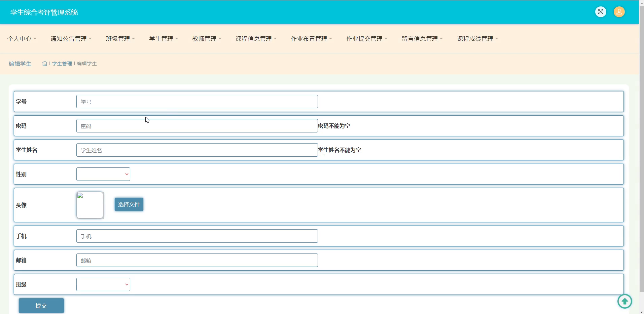
Task: Expand the 性别 dropdown
Action: pos(103,174)
